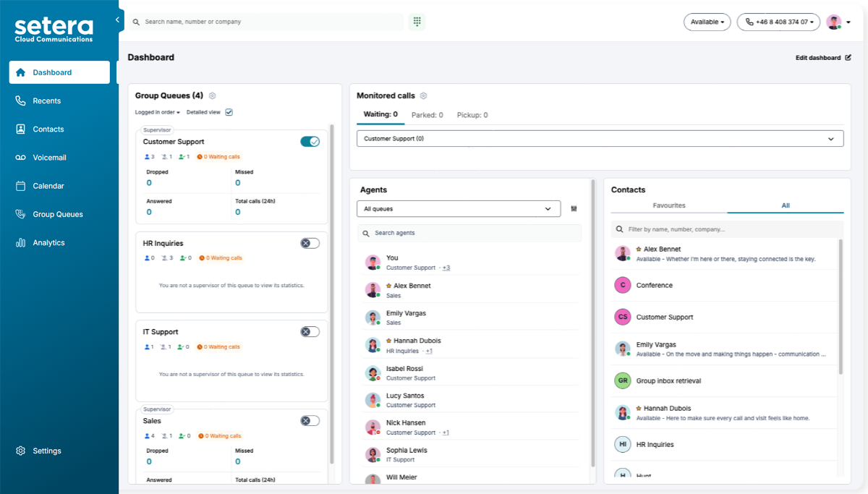Click the Search agents input field

tap(470, 233)
